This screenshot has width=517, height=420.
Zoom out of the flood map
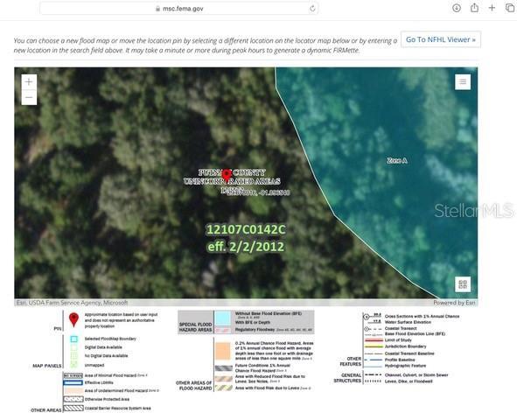click(x=29, y=98)
